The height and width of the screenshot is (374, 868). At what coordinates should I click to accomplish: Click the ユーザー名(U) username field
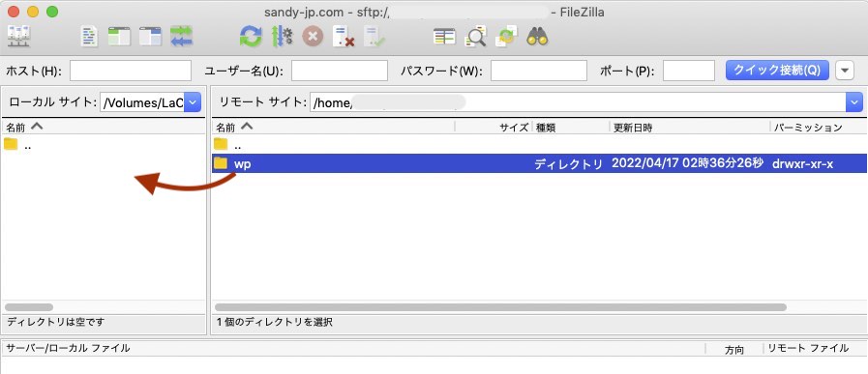[x=340, y=71]
